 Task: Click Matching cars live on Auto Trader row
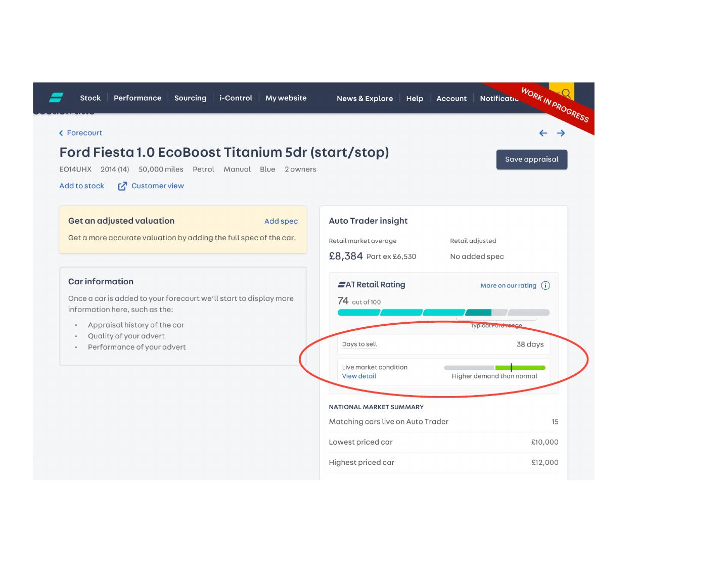[443, 421]
